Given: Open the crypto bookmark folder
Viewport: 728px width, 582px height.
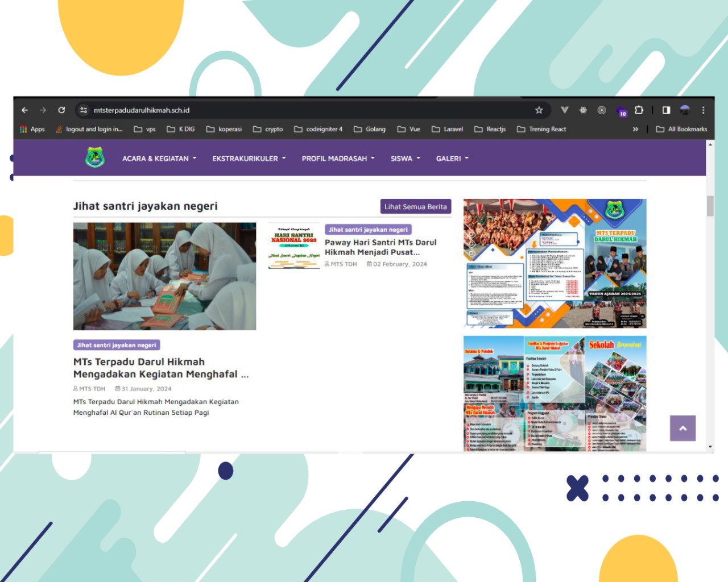Looking at the screenshot, I should [x=268, y=129].
